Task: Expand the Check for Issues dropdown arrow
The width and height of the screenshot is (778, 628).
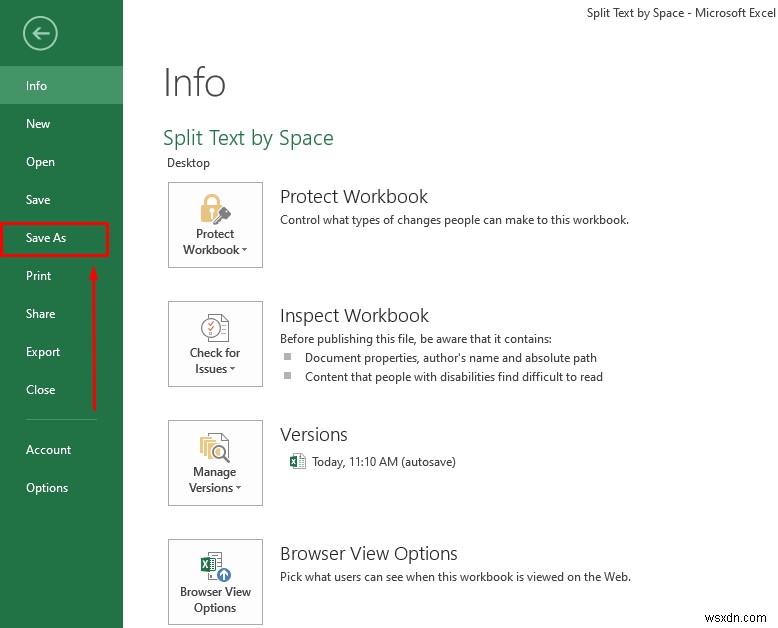Action: point(233,369)
